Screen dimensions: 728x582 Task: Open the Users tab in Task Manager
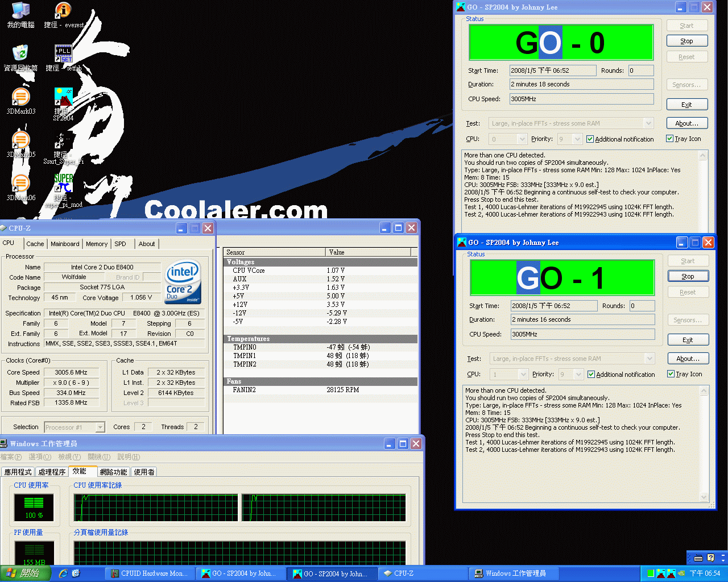(x=144, y=472)
